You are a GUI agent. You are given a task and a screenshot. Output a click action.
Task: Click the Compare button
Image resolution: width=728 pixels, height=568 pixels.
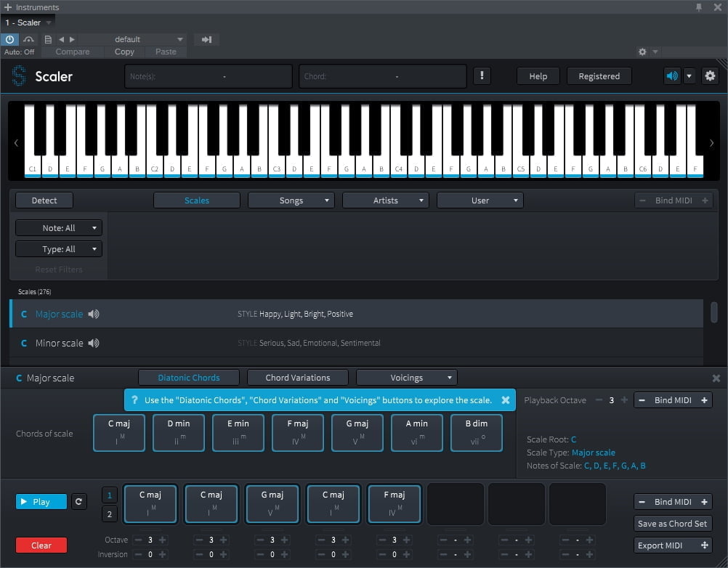(x=73, y=52)
